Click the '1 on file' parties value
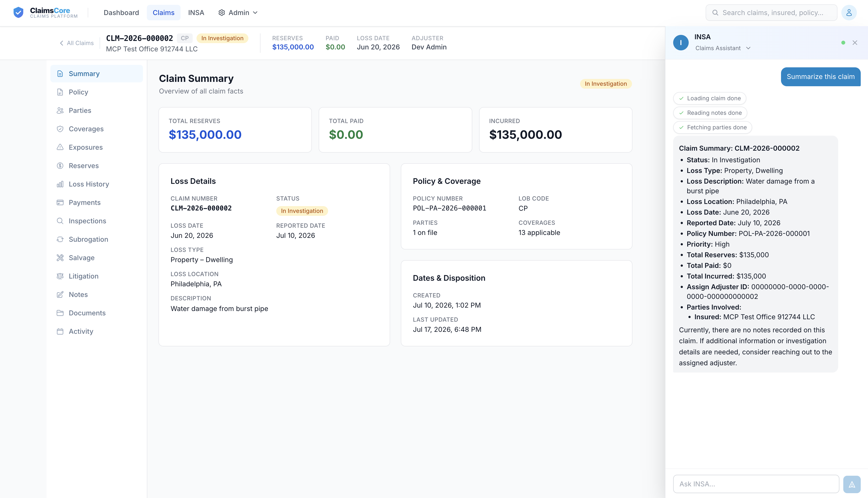The width and height of the screenshot is (868, 498). [425, 233]
